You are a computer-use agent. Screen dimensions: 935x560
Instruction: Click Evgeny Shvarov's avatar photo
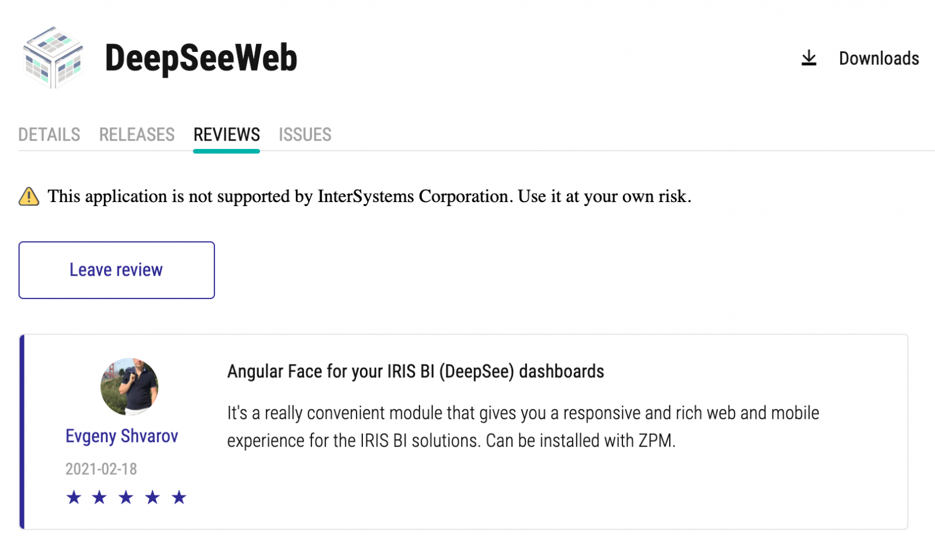coord(129,387)
